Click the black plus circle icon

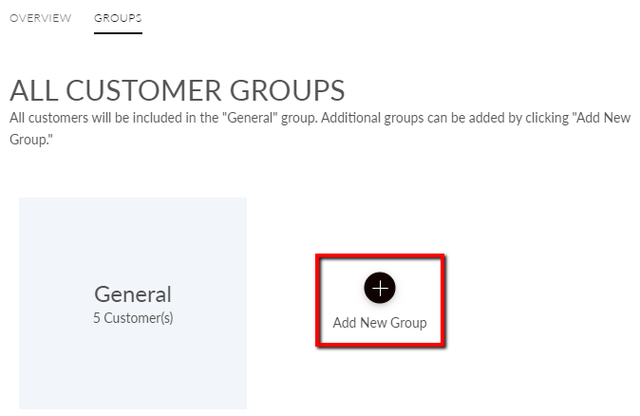[x=380, y=288]
